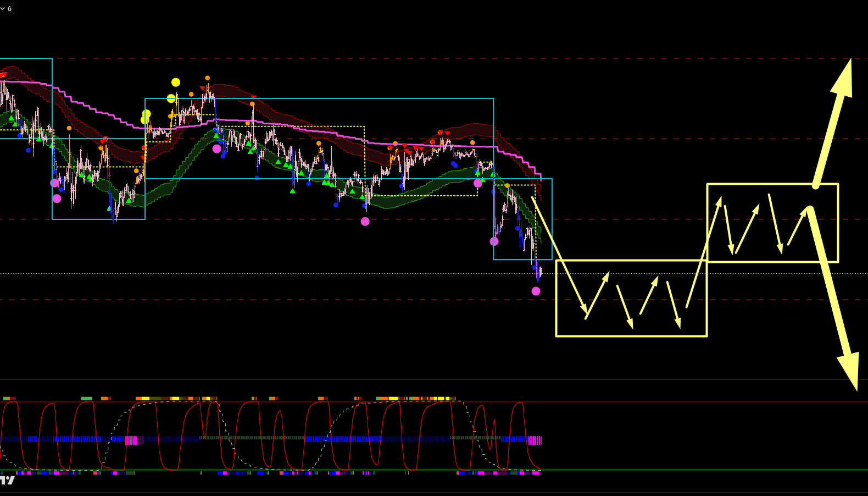Viewport: 868px width, 496px height.
Task: Click the separator between chart and oscillator pane
Action: [x=434, y=379]
